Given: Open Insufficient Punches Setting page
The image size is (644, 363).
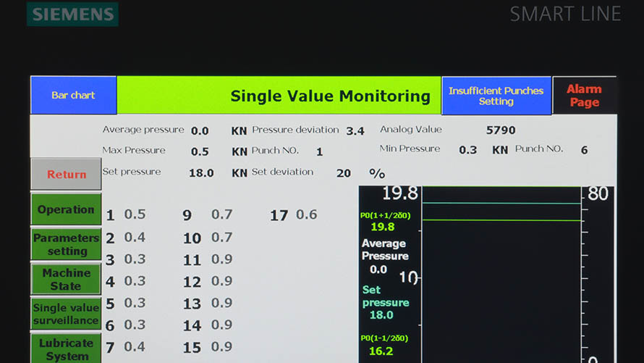Looking at the screenshot, I should point(496,96).
